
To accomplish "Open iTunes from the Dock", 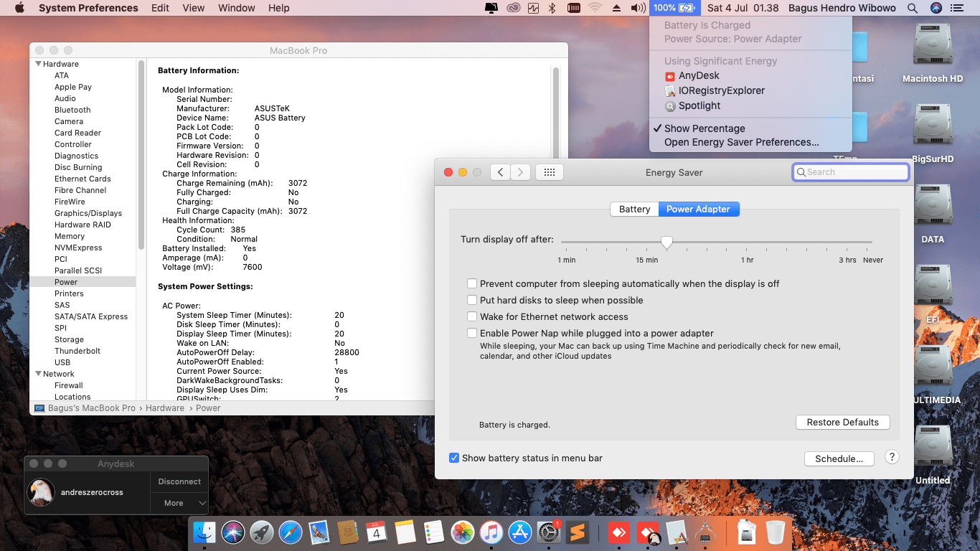I will pos(491,532).
